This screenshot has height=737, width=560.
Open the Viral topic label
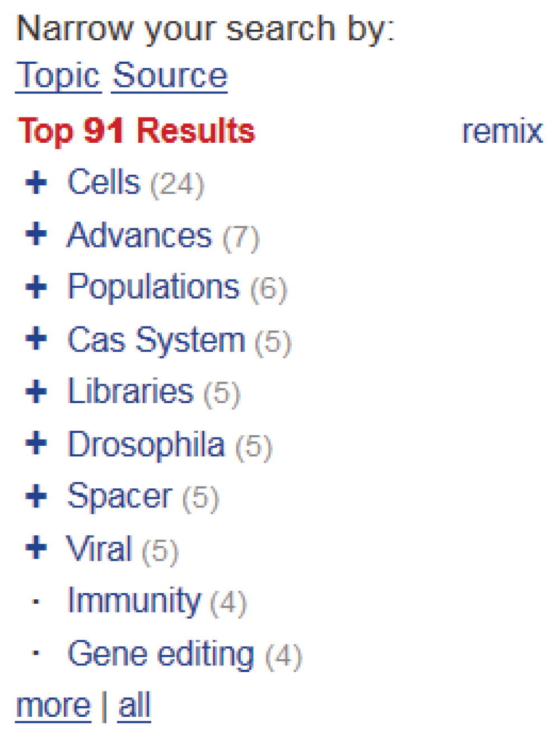tap(99, 548)
